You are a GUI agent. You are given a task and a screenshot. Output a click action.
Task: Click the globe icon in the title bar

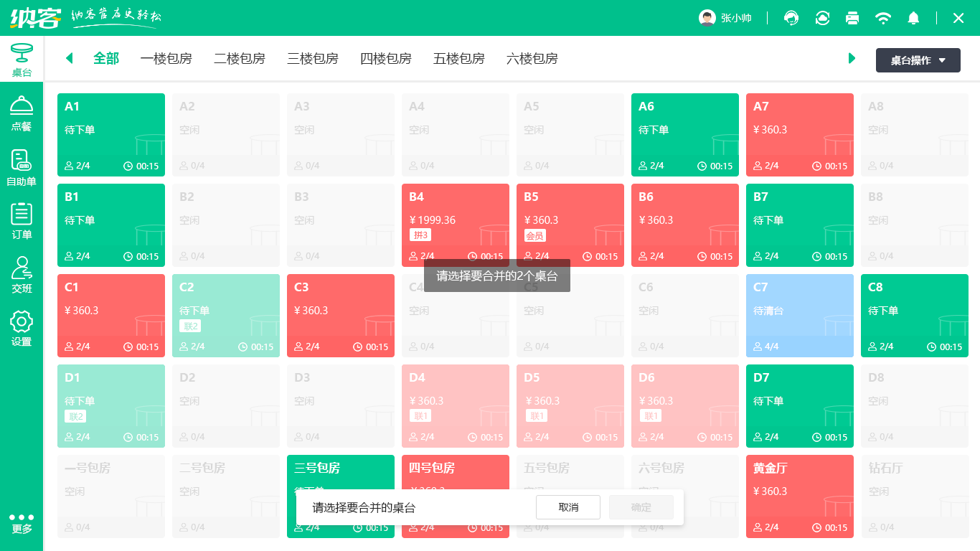click(x=791, y=18)
